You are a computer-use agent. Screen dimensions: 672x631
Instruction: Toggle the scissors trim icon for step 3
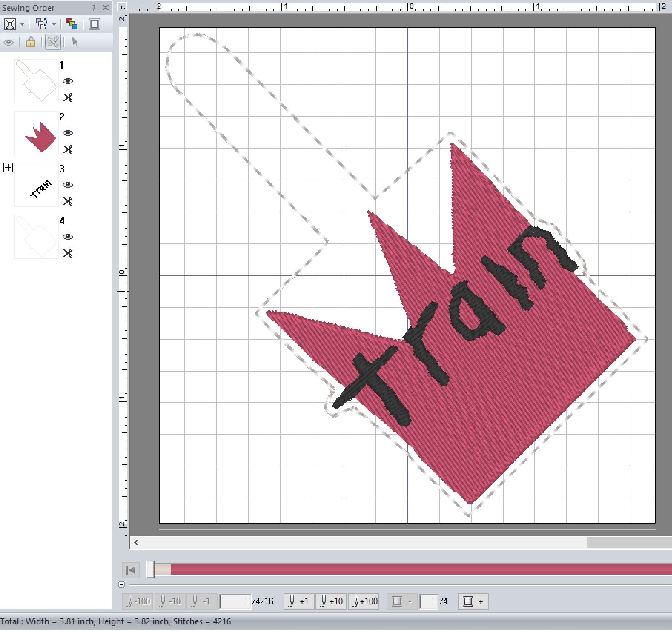pyautogui.click(x=68, y=201)
